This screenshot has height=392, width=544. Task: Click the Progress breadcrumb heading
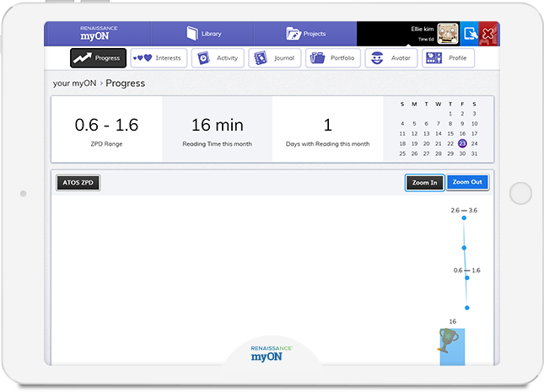(x=125, y=83)
